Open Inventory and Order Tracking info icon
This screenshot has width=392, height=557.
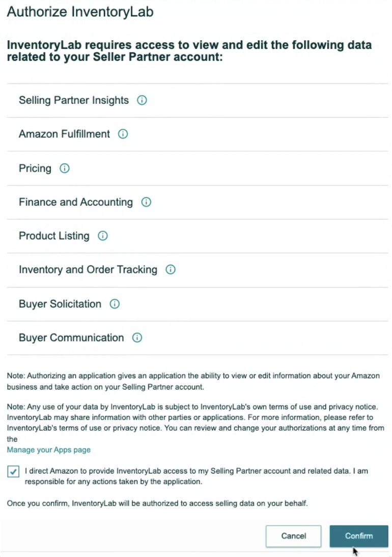pos(171,270)
